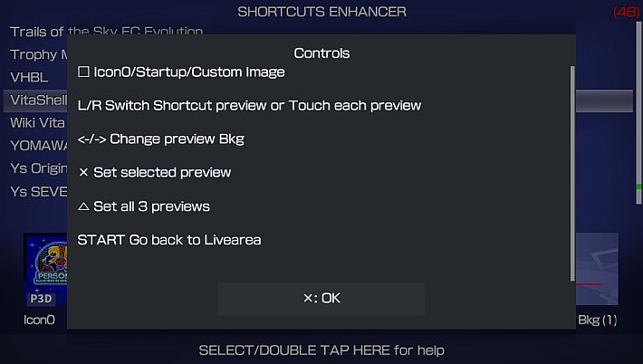This screenshot has height=364, width=643.
Task: Choose the VitaShell entry in the list
Action: 35,101
